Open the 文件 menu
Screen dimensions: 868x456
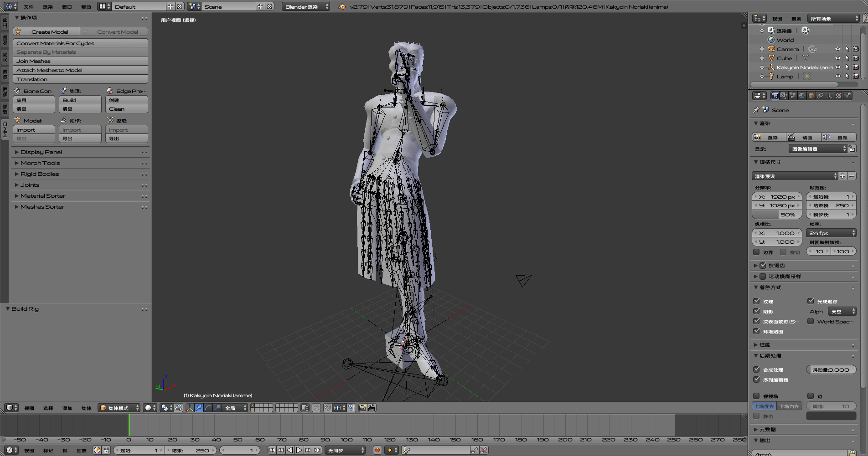point(28,6)
